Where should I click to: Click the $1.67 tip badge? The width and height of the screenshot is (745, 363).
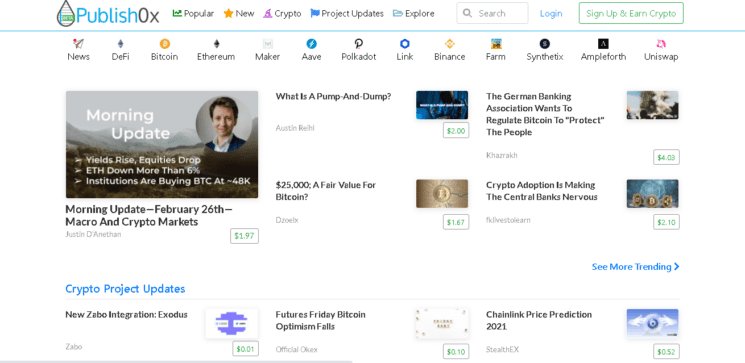456,222
